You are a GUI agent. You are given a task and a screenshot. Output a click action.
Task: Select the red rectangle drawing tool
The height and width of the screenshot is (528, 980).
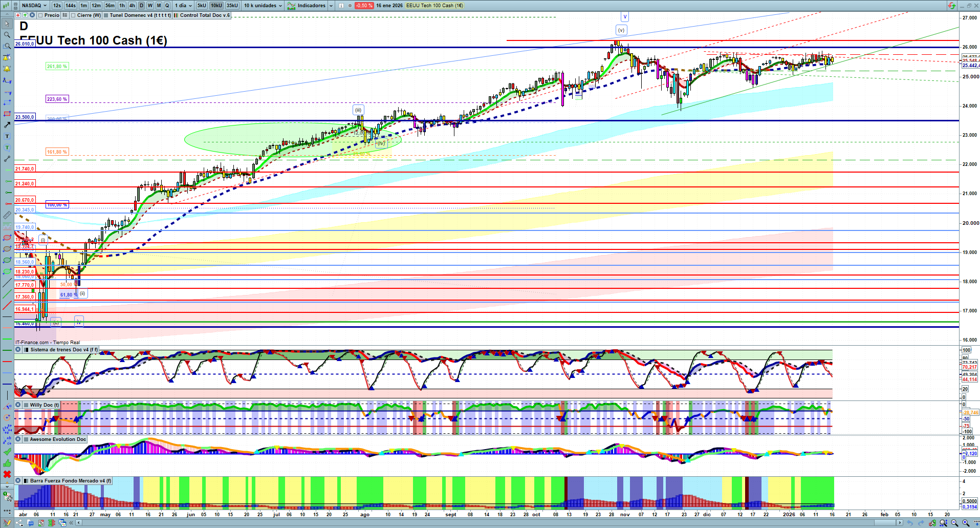click(x=7, y=114)
